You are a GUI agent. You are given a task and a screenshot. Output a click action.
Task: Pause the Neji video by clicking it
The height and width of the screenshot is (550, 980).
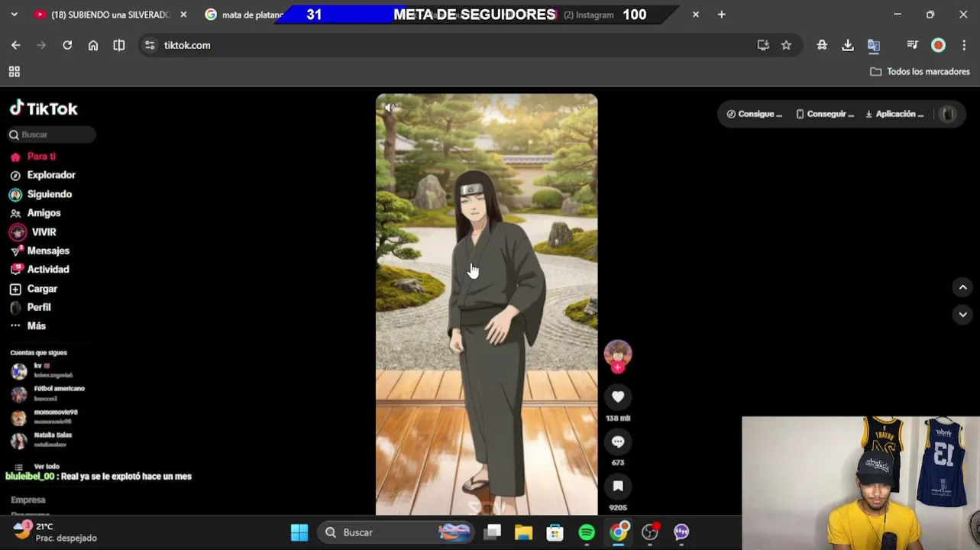click(x=487, y=304)
